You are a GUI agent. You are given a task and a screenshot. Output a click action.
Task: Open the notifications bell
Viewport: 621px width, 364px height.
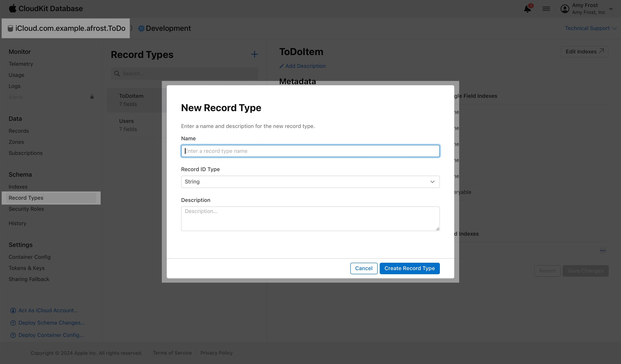click(527, 8)
